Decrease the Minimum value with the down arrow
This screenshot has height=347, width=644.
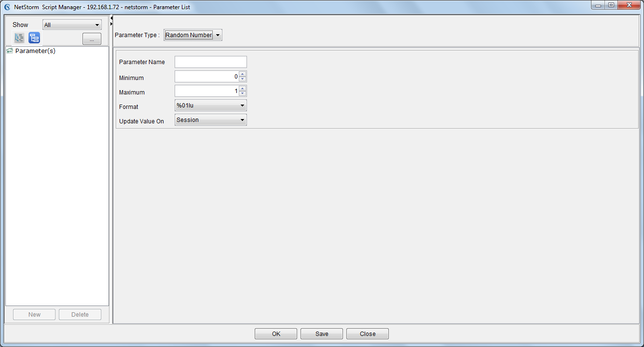coord(242,79)
